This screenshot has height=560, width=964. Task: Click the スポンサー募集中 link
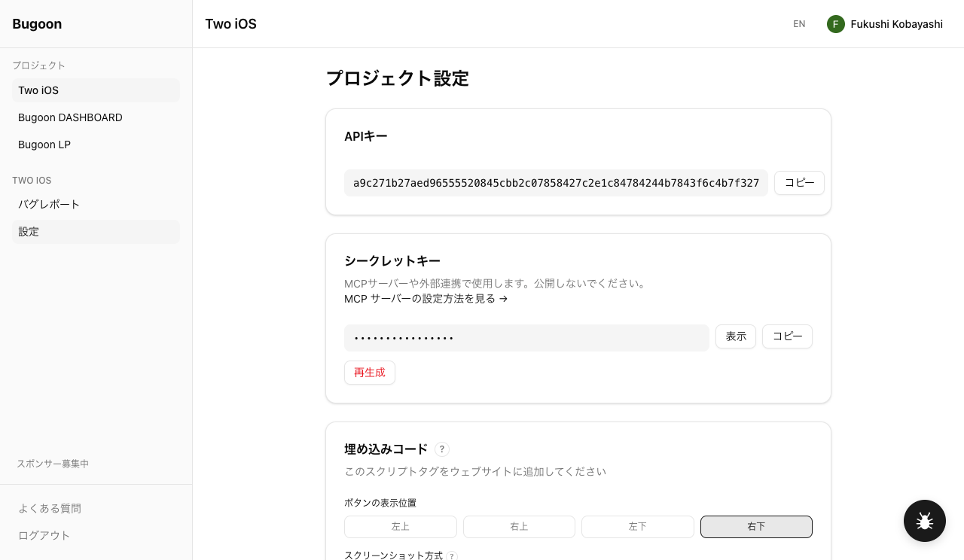pos(53,464)
